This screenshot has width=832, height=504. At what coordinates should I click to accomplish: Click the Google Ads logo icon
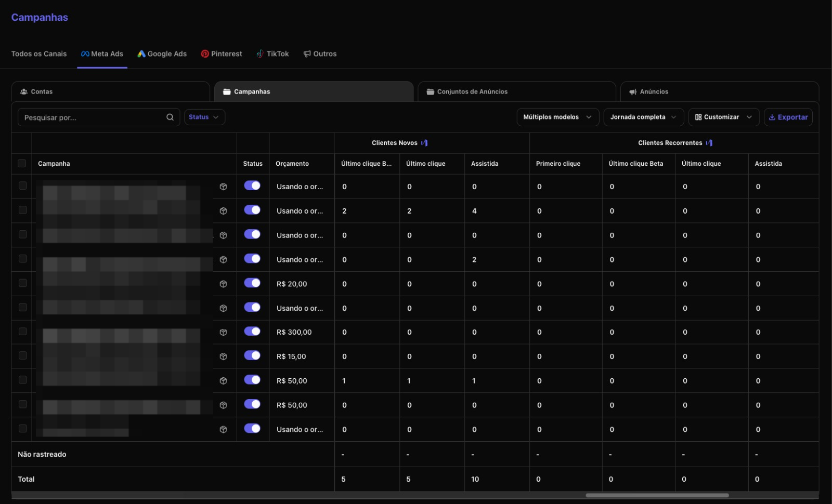141,54
